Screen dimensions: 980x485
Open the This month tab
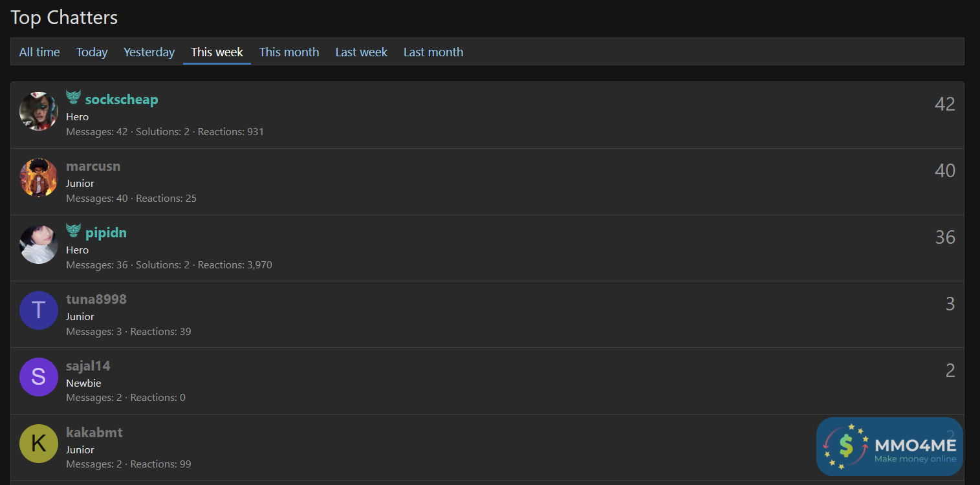pyautogui.click(x=289, y=52)
